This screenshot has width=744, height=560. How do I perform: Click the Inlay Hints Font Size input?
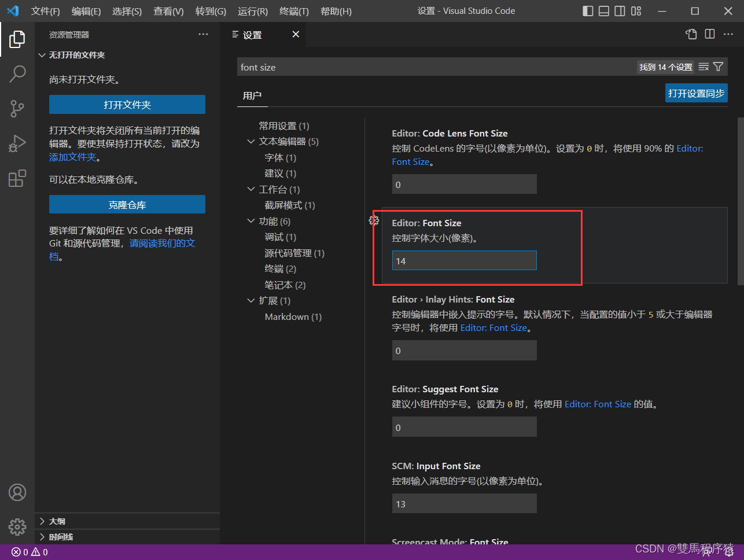pyautogui.click(x=465, y=351)
